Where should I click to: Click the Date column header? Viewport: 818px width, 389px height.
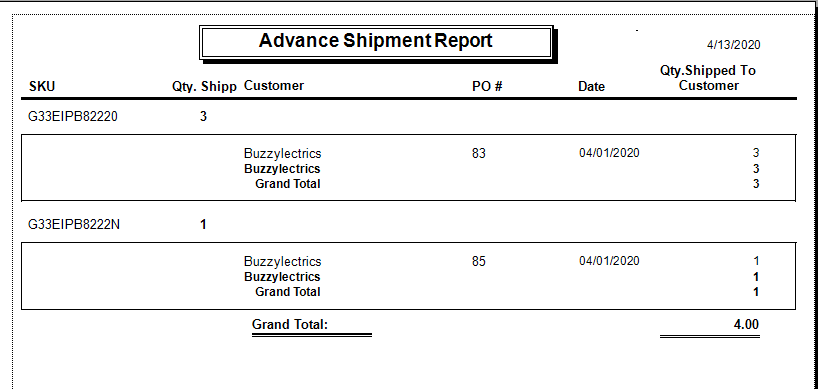click(592, 87)
